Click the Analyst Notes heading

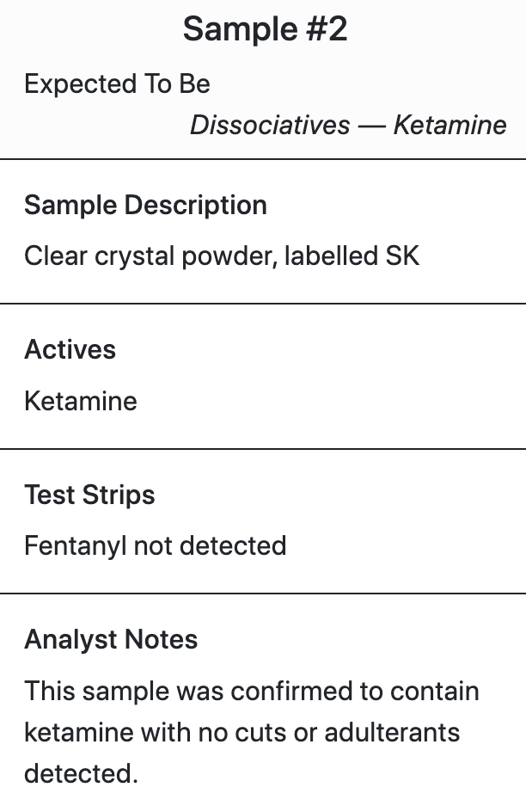[x=111, y=639]
